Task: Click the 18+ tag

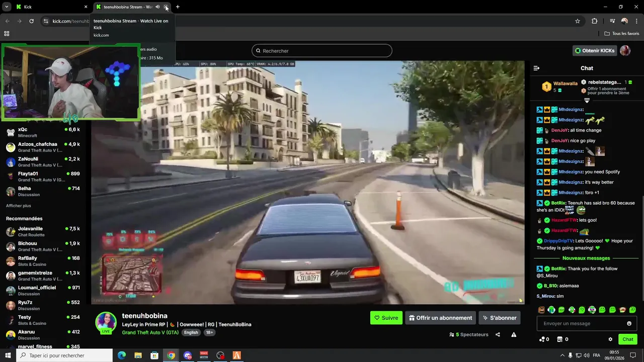Action: (210, 332)
